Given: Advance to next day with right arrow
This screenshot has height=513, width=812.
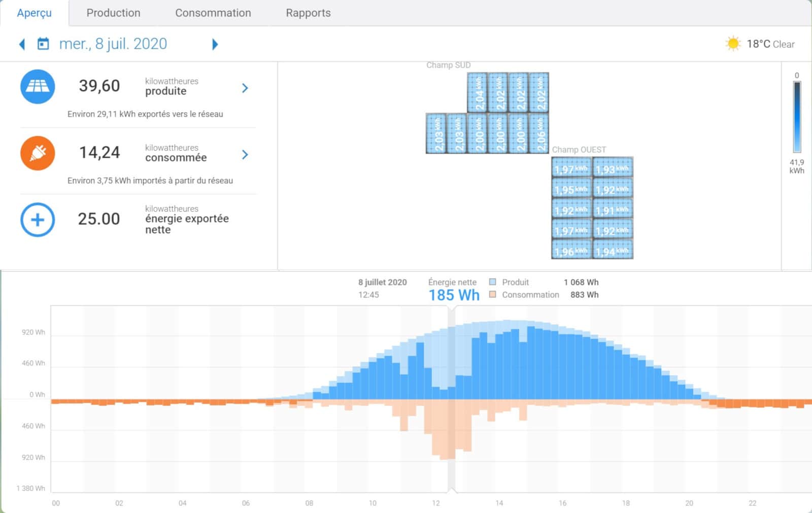Looking at the screenshot, I should 215,44.
